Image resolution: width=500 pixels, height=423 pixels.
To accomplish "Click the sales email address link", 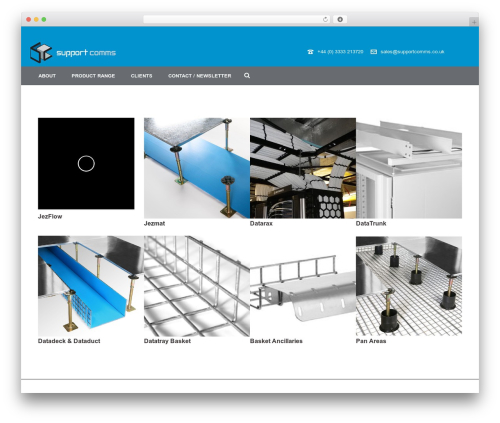I will [x=412, y=52].
